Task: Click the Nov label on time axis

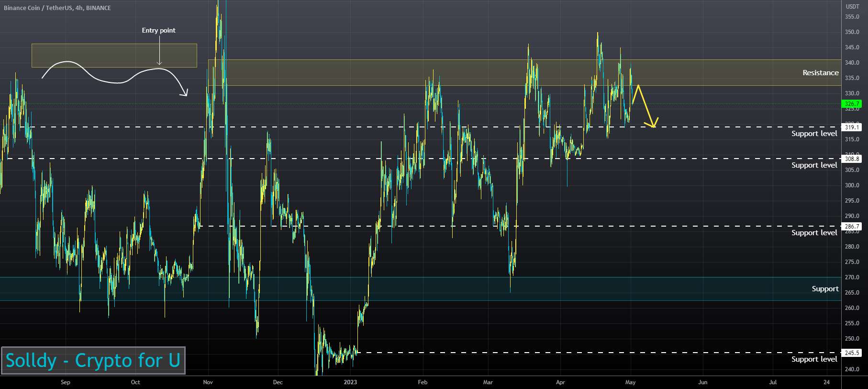Action: pos(208,382)
